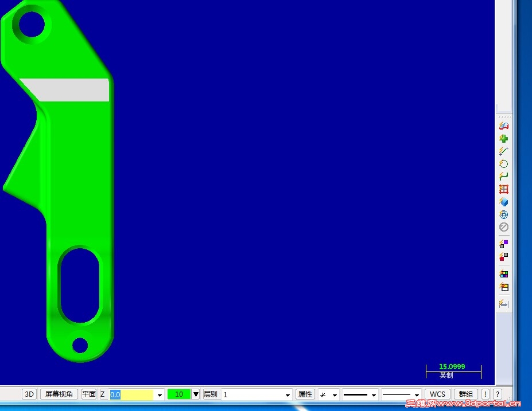Image resolution: width=532 pixels, height=411 pixels.
Task: Click the 群组 button
Action: tap(465, 394)
